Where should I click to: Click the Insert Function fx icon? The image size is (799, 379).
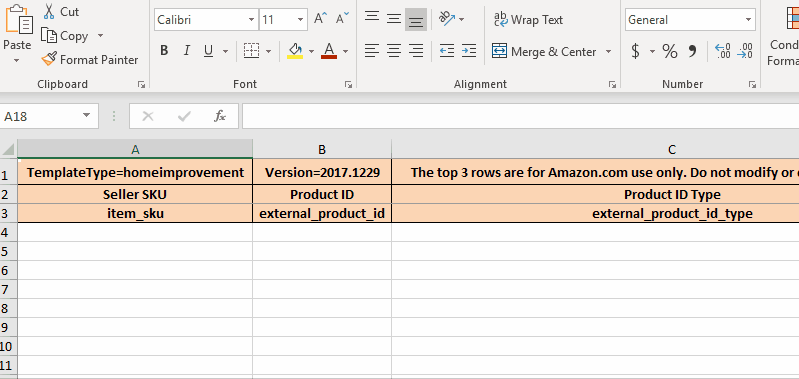pos(220,116)
